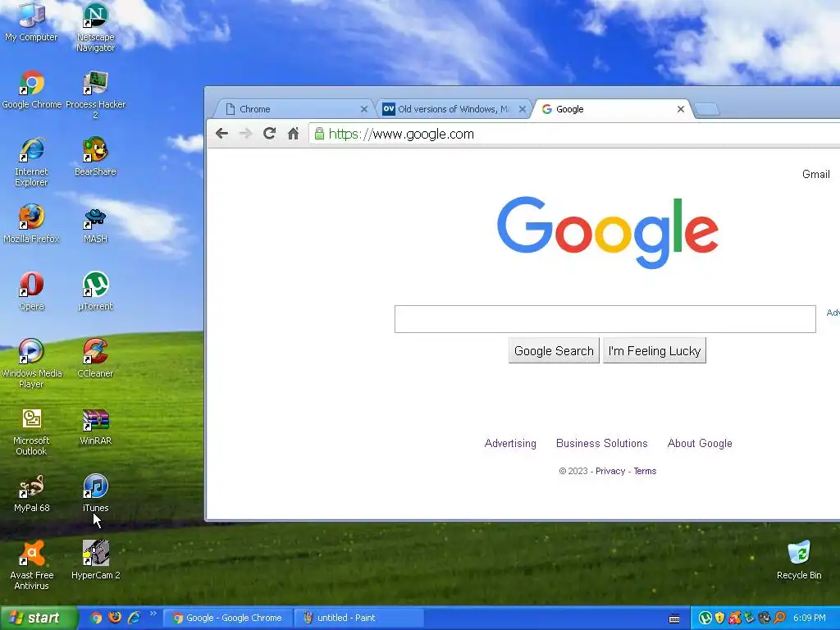The width and height of the screenshot is (840, 630).
Task: Launch Chrome from the Quick Launch bar
Action: (x=97, y=618)
